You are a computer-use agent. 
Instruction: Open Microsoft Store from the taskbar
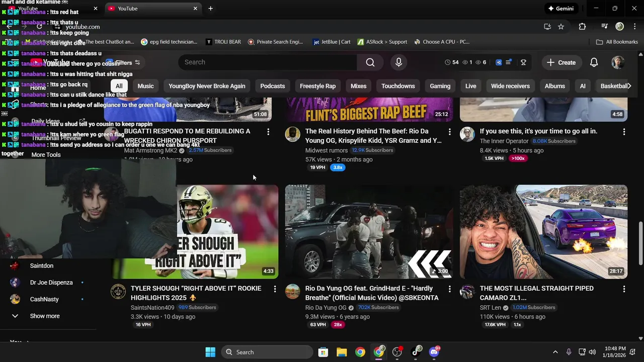click(x=323, y=352)
